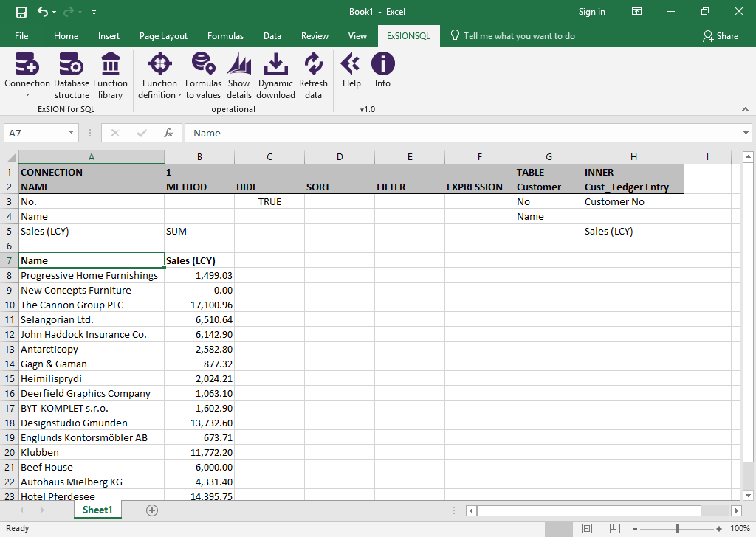Image resolution: width=756 pixels, height=537 pixels.
Task: Add a new sheet with plus icon
Action: pyautogui.click(x=152, y=510)
